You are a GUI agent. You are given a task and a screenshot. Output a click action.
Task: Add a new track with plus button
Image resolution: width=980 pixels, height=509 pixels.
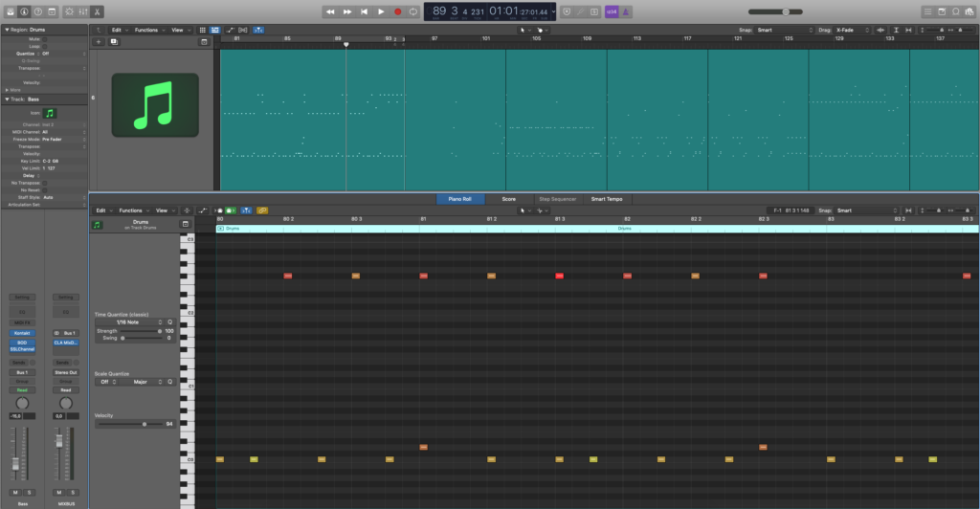click(99, 42)
